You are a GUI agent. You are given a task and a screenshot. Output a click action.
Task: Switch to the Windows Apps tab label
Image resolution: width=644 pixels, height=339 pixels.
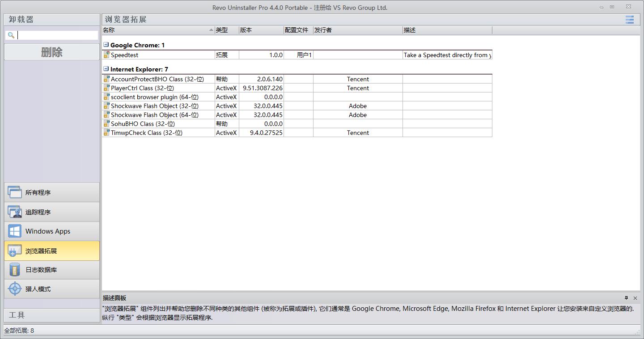(48, 231)
